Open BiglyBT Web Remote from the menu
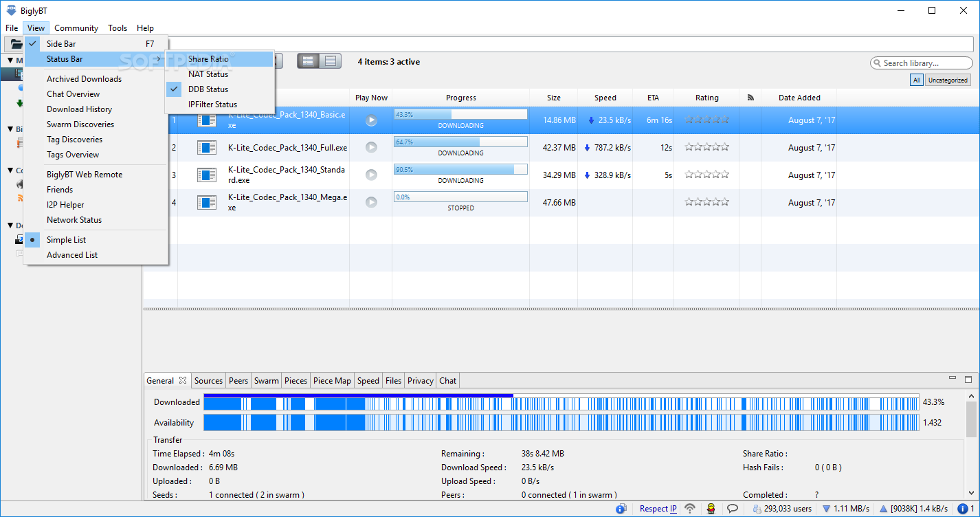The width and height of the screenshot is (980, 517). point(96,175)
